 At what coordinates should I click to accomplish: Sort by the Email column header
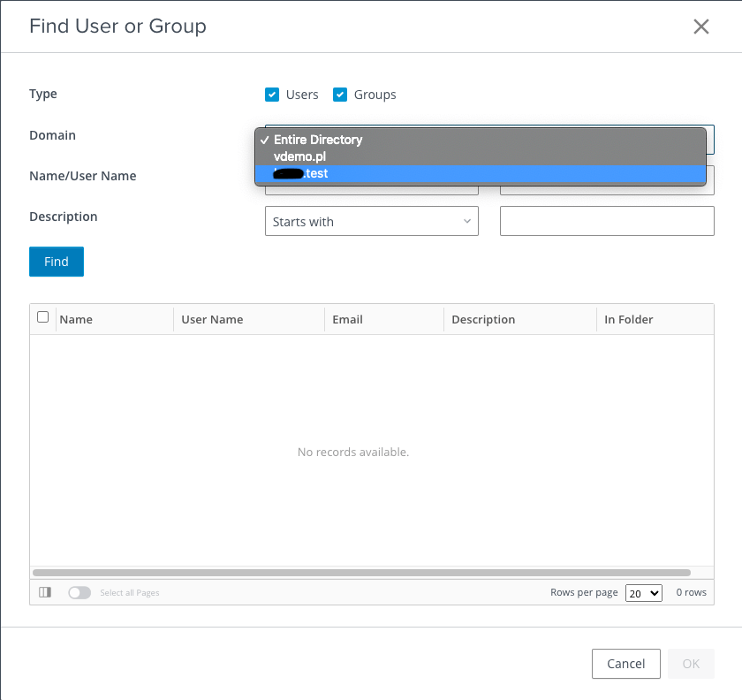[x=347, y=320]
